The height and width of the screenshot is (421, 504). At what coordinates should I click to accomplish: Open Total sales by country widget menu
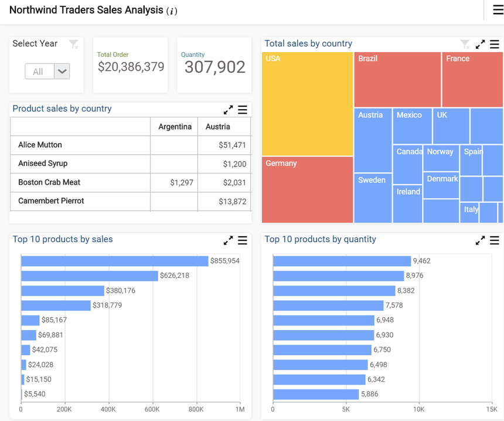(x=495, y=44)
